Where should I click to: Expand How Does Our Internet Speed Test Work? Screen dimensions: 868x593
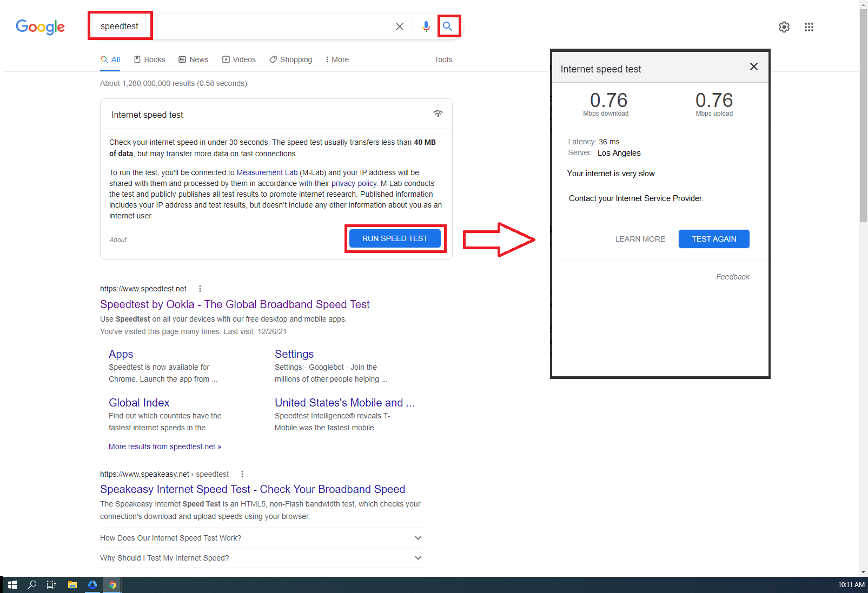point(262,538)
